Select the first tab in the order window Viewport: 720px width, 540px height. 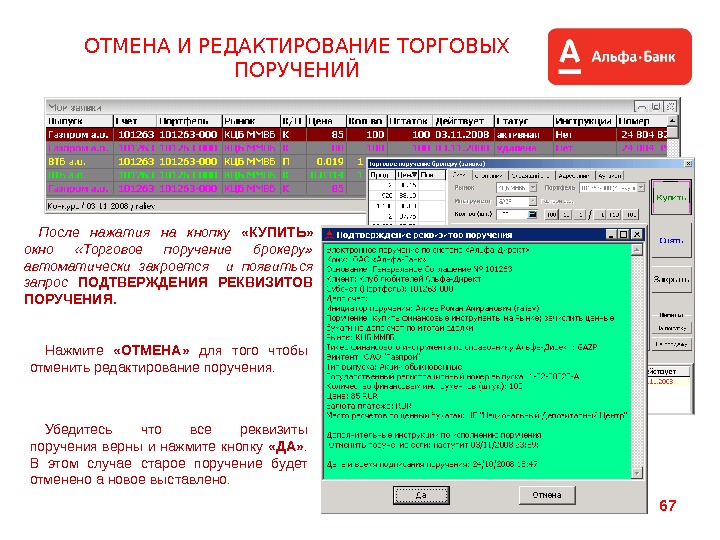coord(460,175)
